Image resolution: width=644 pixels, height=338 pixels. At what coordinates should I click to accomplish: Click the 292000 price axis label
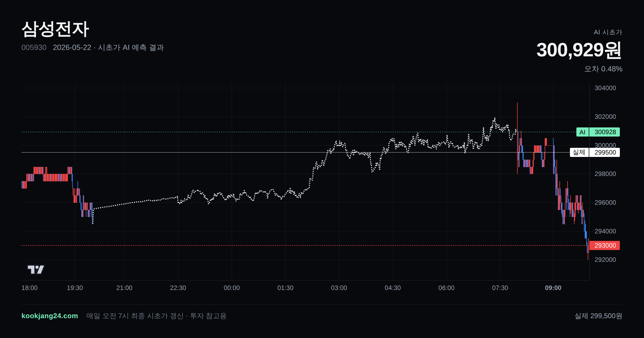tap(605, 260)
